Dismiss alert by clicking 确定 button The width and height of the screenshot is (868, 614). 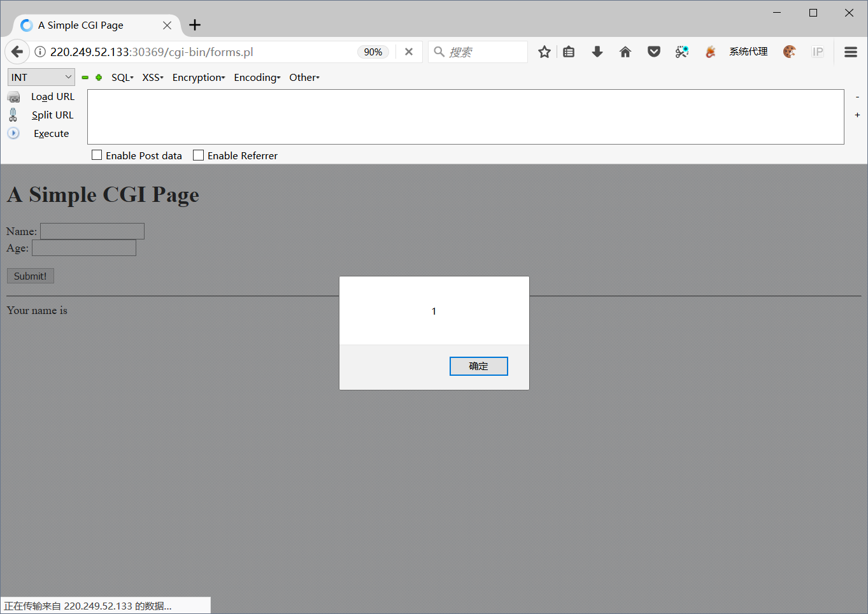(478, 366)
